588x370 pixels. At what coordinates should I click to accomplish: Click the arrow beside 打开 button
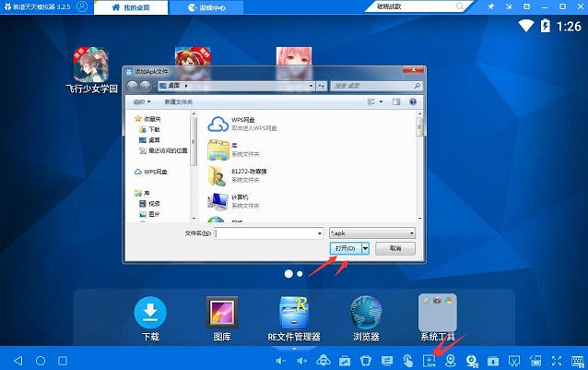(x=365, y=248)
